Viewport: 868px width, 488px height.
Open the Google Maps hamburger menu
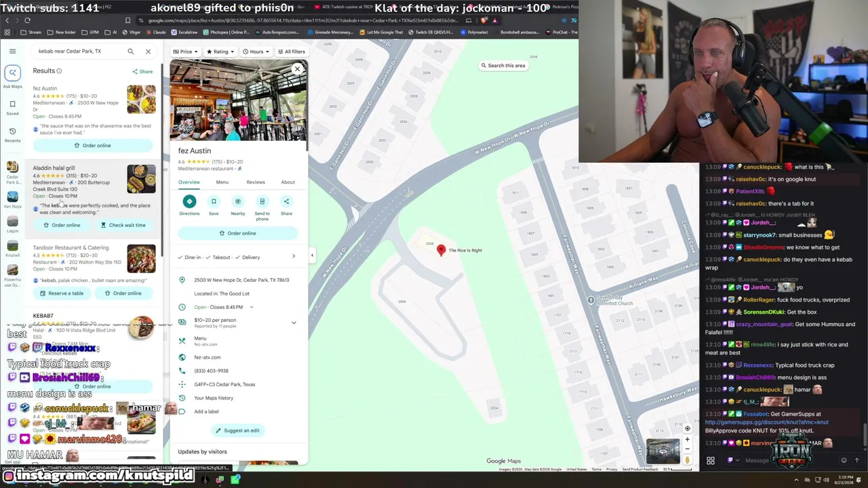(x=12, y=52)
